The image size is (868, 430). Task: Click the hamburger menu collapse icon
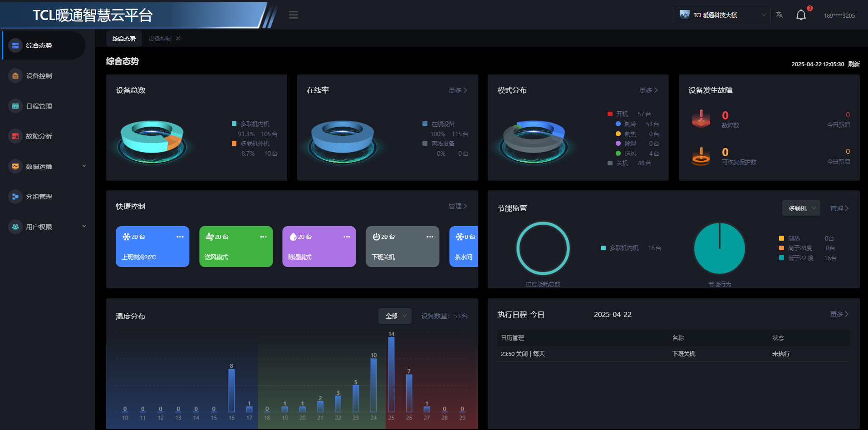point(293,15)
